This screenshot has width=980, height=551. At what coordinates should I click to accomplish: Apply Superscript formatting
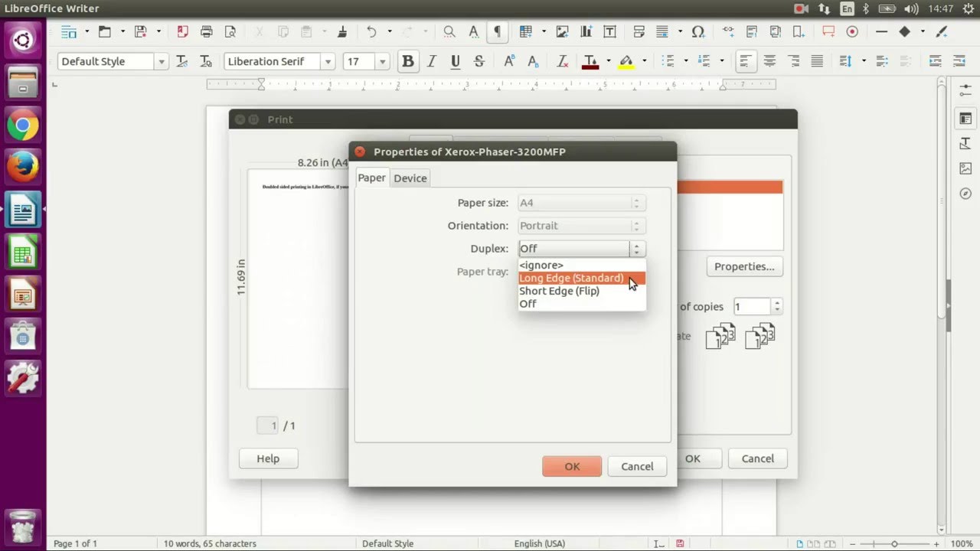tap(509, 61)
